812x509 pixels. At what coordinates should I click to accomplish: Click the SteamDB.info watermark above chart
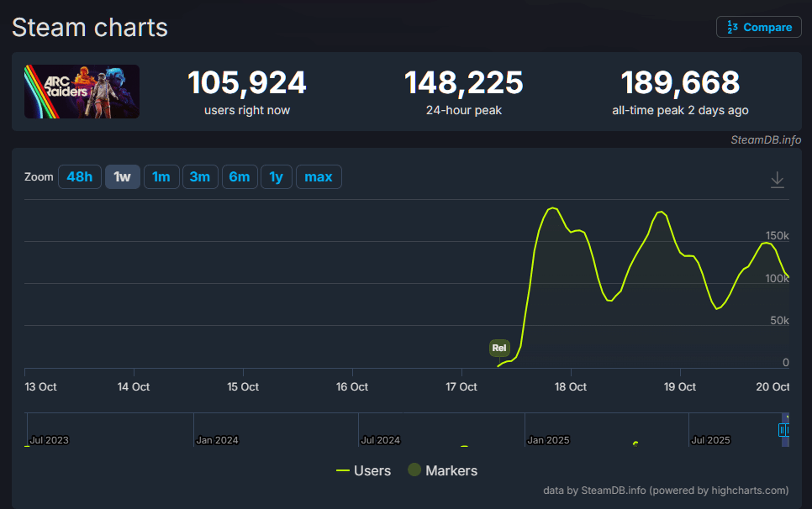[x=765, y=139]
